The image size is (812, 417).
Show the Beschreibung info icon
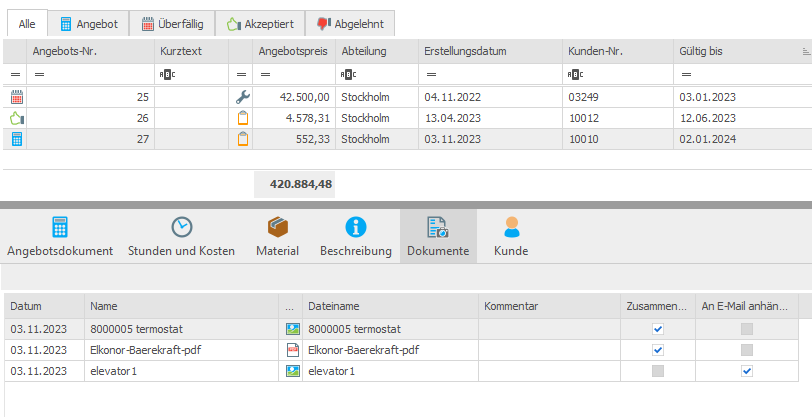pyautogui.click(x=355, y=227)
